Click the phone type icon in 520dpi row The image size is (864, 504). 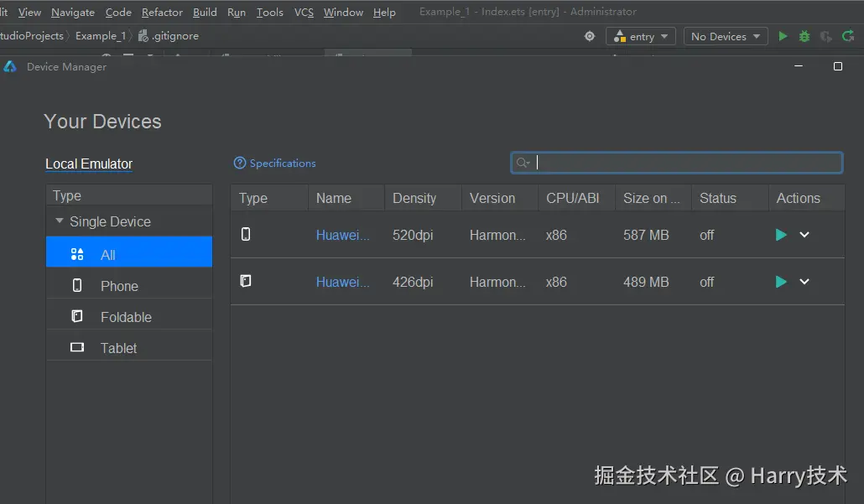246,235
